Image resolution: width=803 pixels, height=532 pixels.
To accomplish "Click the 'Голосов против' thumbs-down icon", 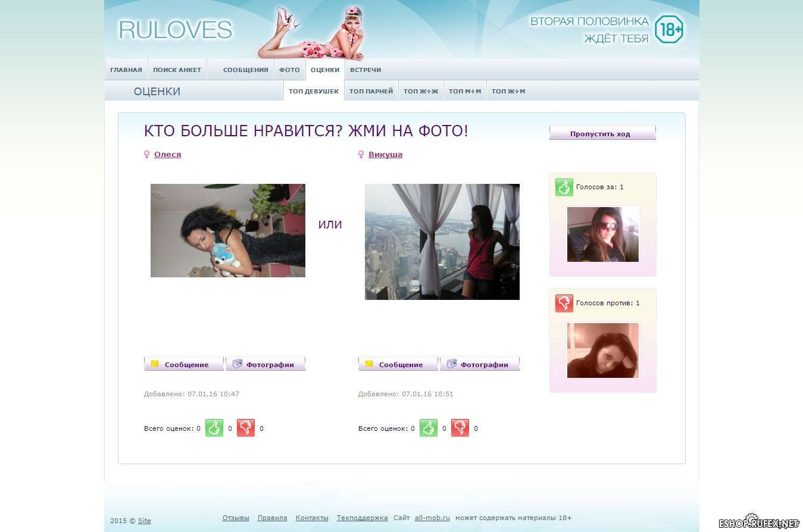I will coord(564,303).
